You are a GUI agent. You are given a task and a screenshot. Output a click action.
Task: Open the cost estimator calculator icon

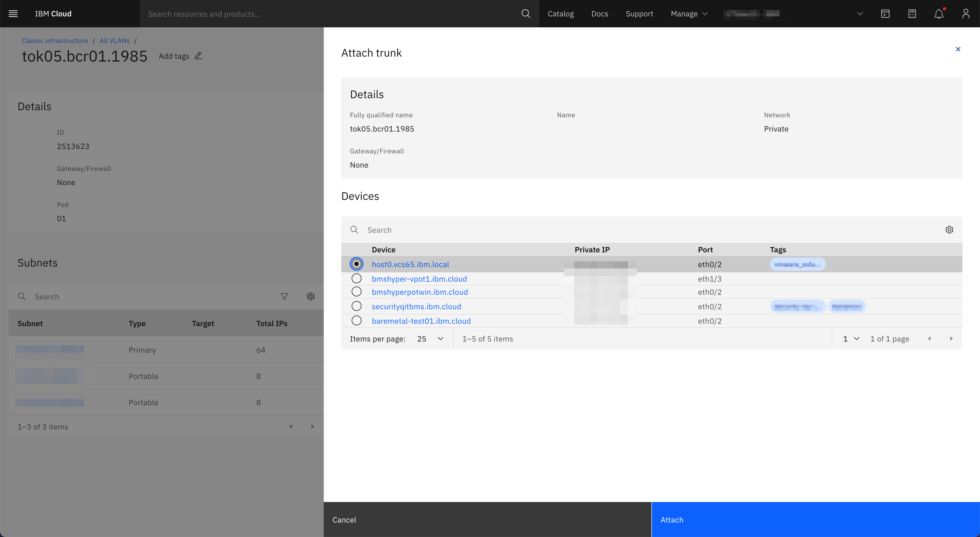pyautogui.click(x=912, y=14)
